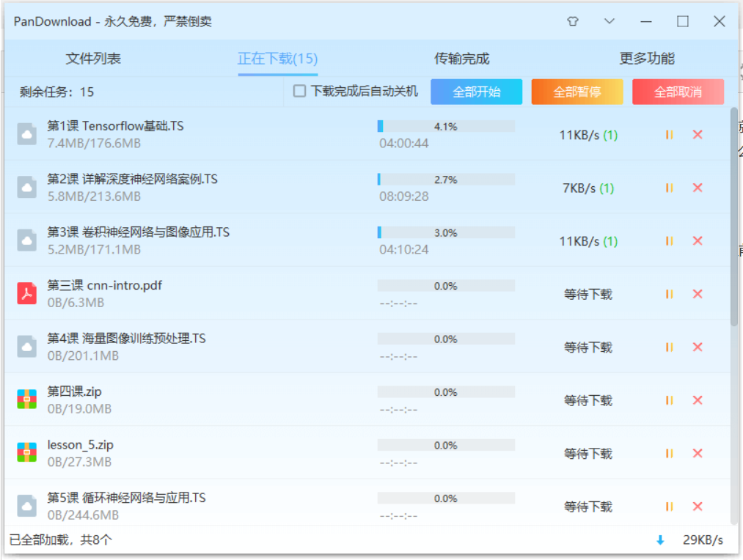Select the 第1课 Tensorflow基础.TS file name
This screenshot has height=560, width=743.
coord(115,126)
